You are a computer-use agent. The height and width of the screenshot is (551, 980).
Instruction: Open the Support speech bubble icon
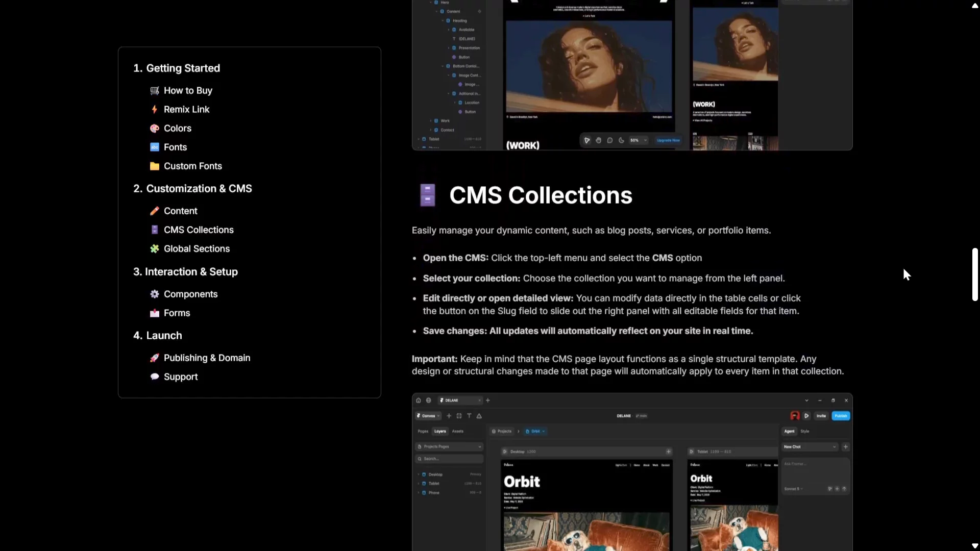[x=155, y=377]
